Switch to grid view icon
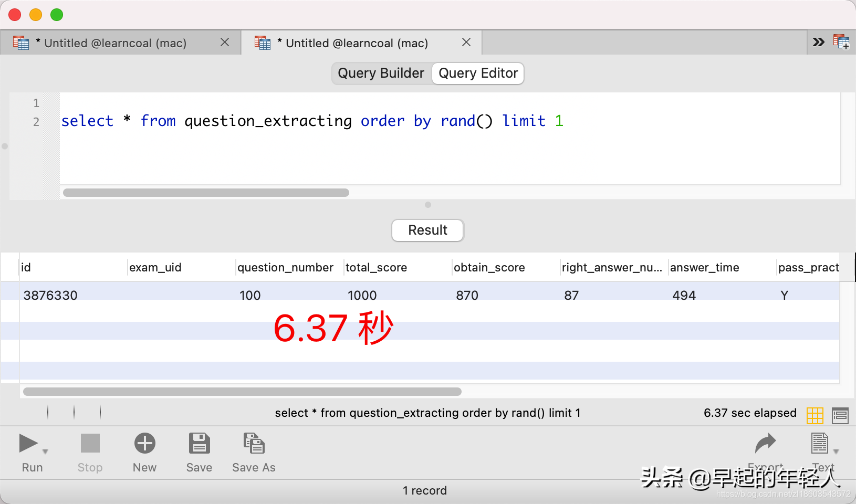This screenshot has width=856, height=504. (x=815, y=415)
